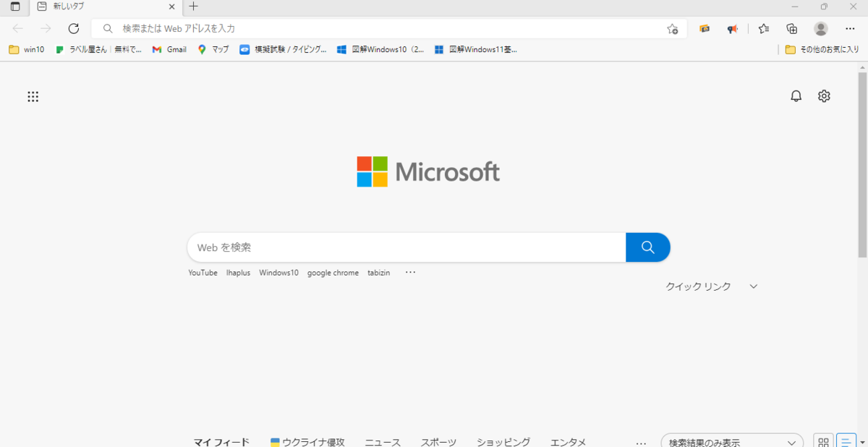Open a new tab with the plus button

click(193, 7)
